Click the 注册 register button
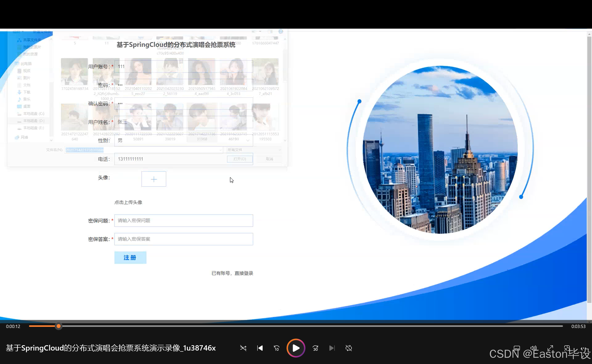This screenshot has width=592, height=364. tap(130, 257)
